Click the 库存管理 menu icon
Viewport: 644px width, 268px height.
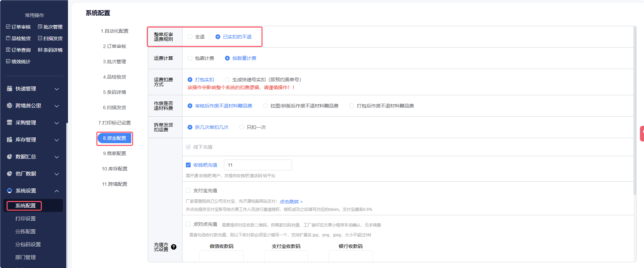coord(10,139)
